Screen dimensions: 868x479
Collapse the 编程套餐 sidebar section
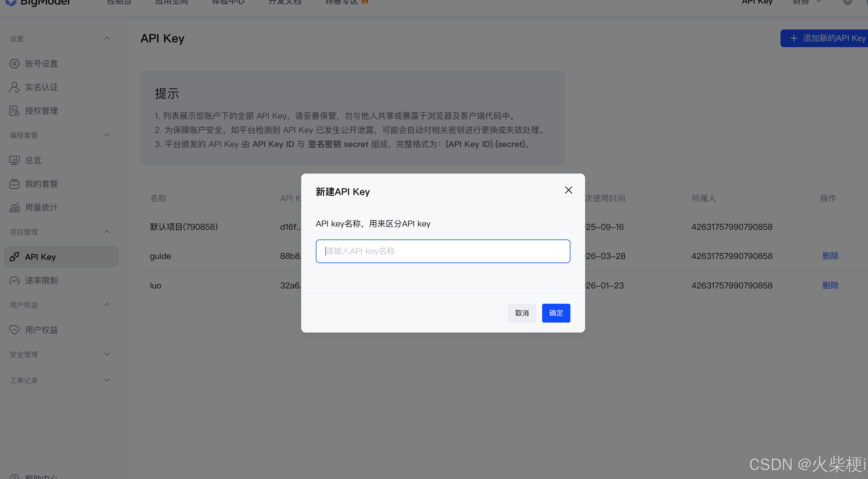(107, 135)
